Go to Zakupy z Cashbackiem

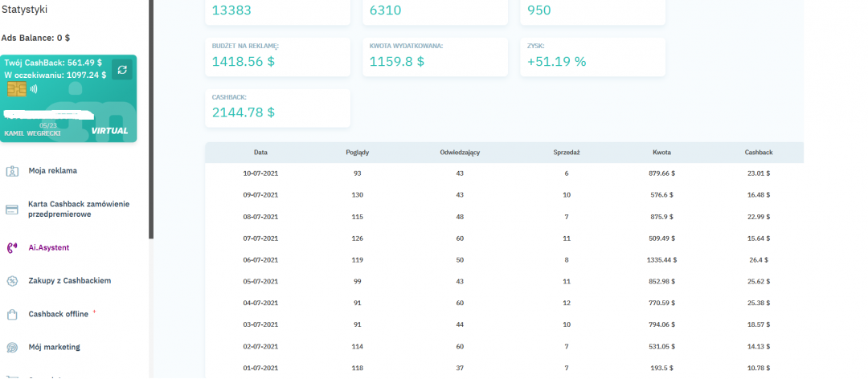pyautogui.click(x=69, y=281)
